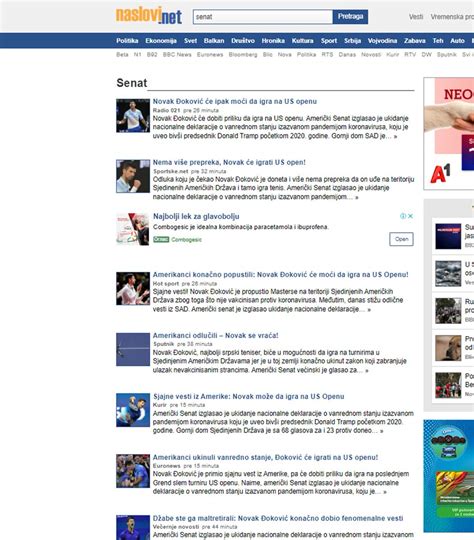474x540 pixels.
Task: Select the Beta source link
Action: [x=122, y=54]
